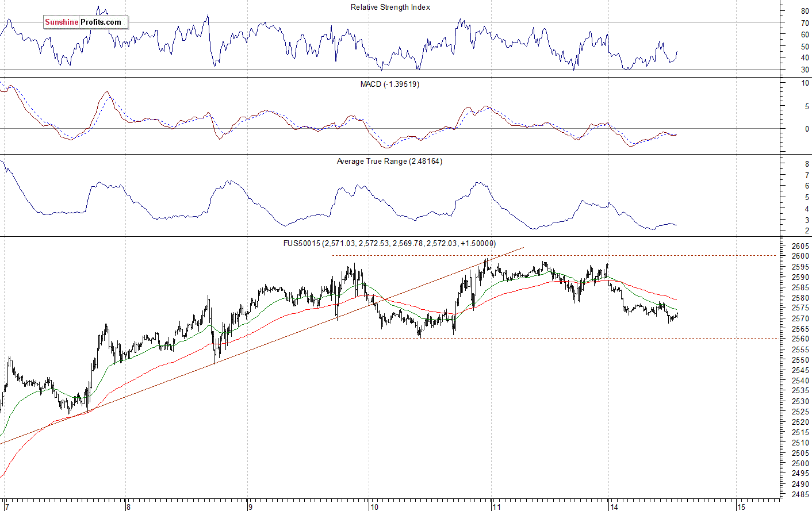Click the SunshineProfits.com logo

pos(86,22)
